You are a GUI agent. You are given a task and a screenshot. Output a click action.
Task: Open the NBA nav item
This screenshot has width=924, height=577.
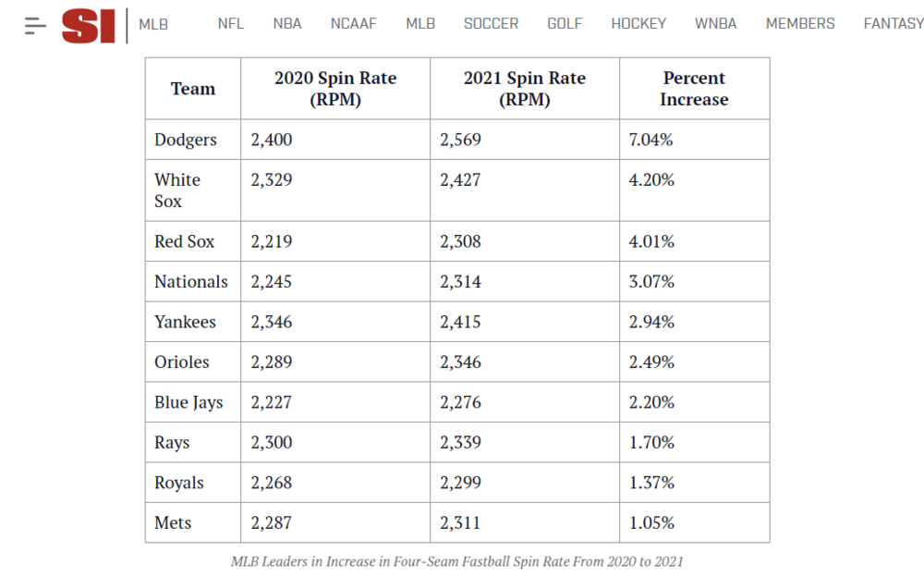(x=287, y=24)
